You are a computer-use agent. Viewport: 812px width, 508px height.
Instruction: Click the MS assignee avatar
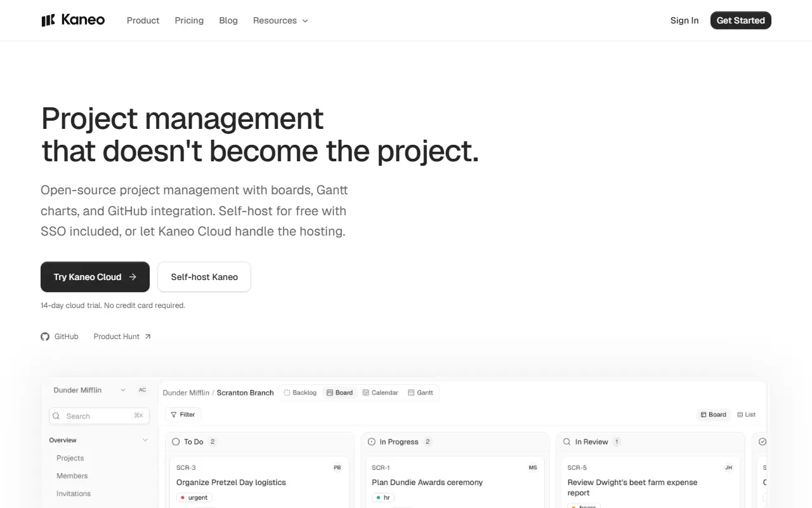pos(532,467)
